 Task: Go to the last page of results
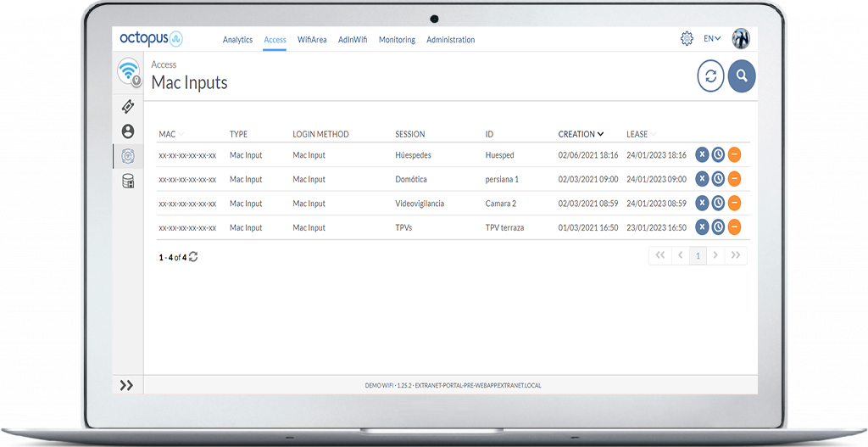[x=736, y=255]
